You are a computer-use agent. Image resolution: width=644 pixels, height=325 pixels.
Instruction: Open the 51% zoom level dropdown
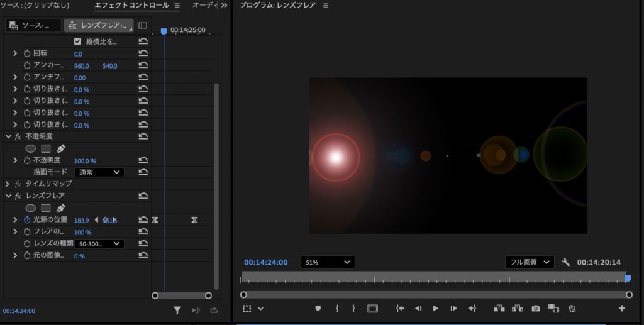click(328, 262)
